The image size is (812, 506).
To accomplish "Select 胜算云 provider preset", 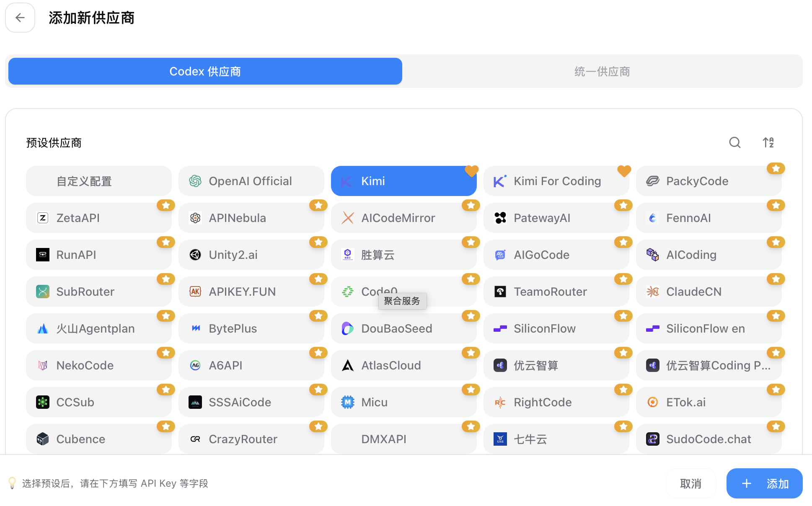I will click(x=404, y=255).
